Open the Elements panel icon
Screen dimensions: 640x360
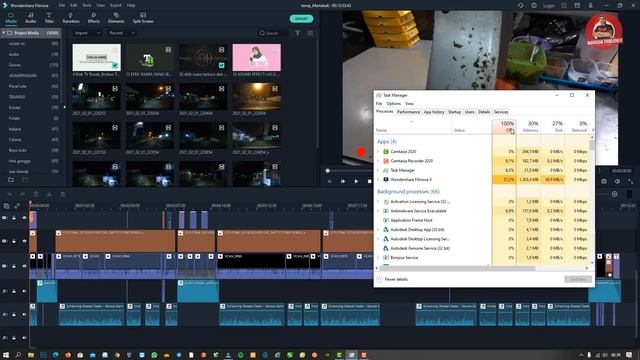coord(116,16)
